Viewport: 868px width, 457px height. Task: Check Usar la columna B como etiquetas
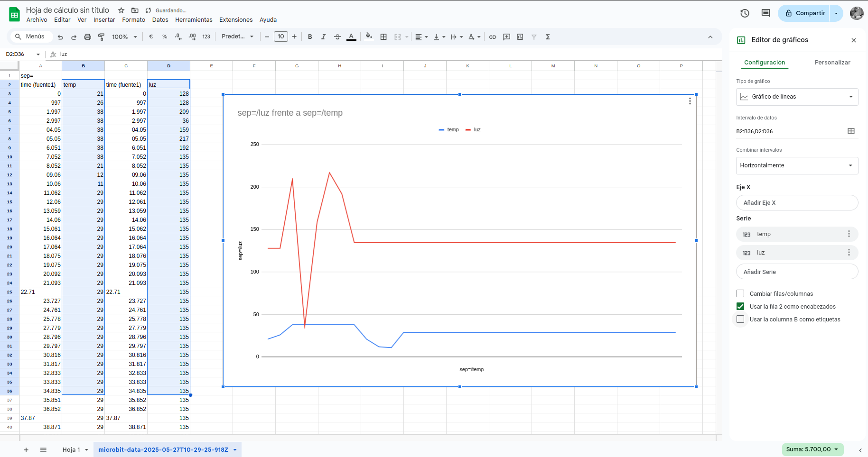click(740, 319)
